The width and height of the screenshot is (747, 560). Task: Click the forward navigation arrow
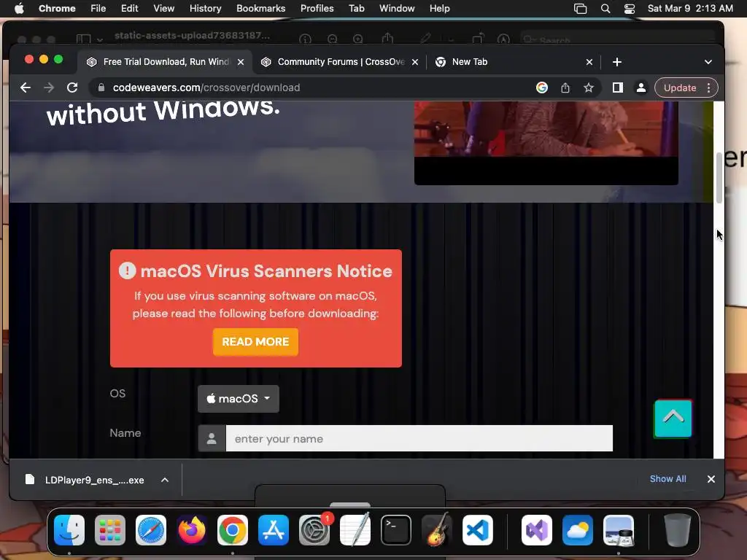pyautogui.click(x=49, y=87)
